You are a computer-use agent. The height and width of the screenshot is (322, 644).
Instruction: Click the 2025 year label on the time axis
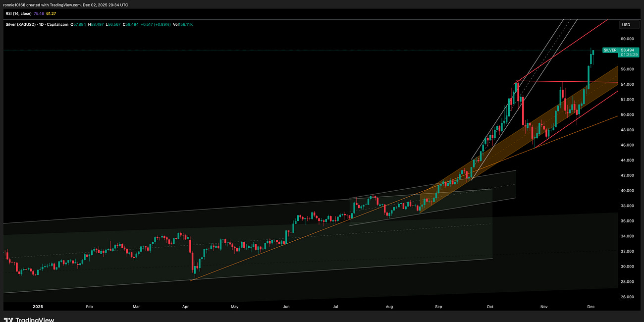[x=38, y=306]
